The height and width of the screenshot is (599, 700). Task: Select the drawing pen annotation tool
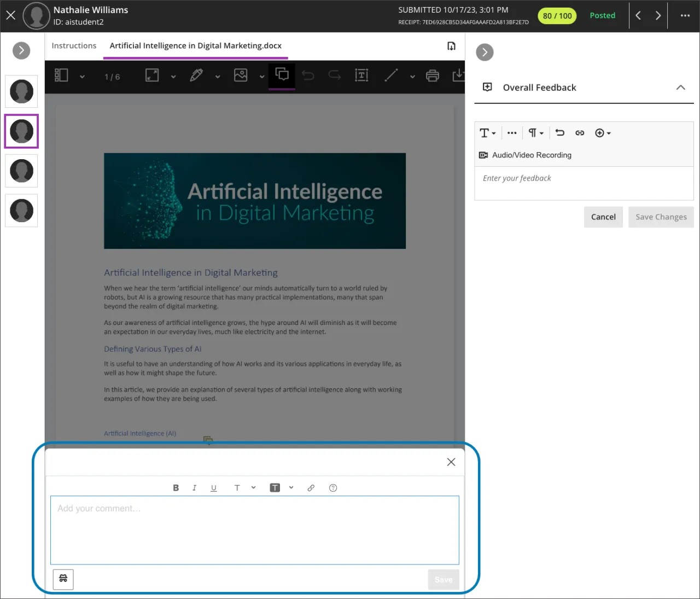click(197, 75)
